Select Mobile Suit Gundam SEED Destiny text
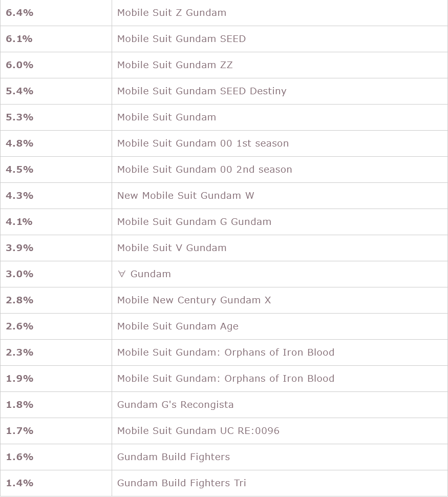The width and height of the screenshot is (448, 497). 202,91
